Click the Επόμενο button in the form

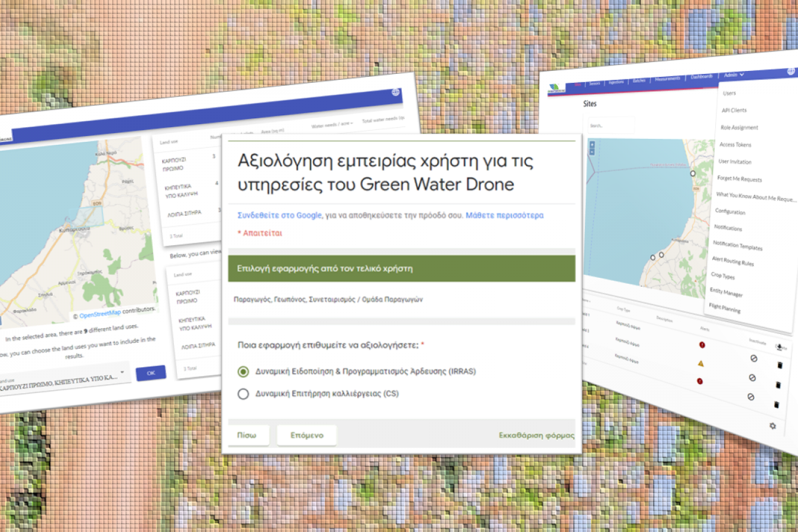(x=307, y=435)
